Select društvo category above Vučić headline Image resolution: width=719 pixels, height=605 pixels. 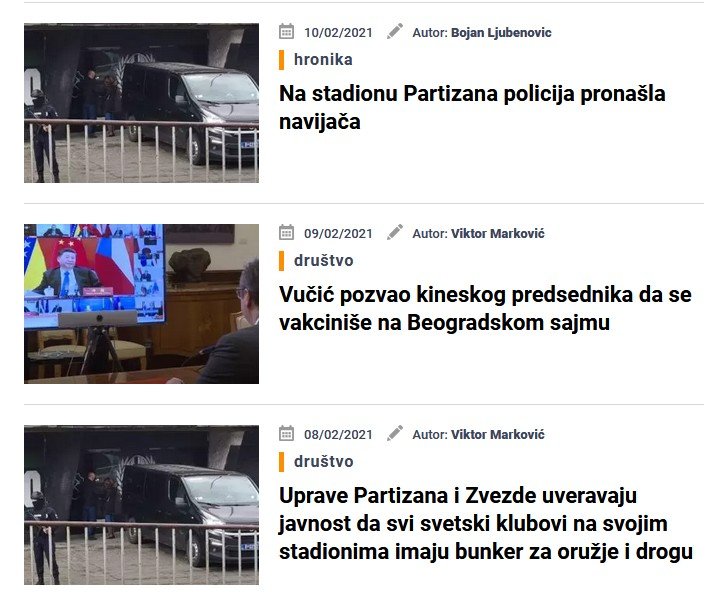pos(323,261)
